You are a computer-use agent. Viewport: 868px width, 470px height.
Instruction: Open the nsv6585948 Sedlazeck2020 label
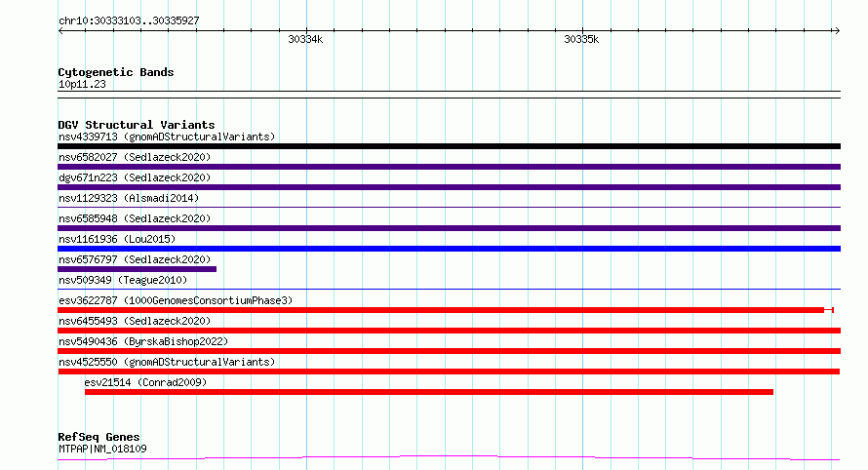pos(135,218)
